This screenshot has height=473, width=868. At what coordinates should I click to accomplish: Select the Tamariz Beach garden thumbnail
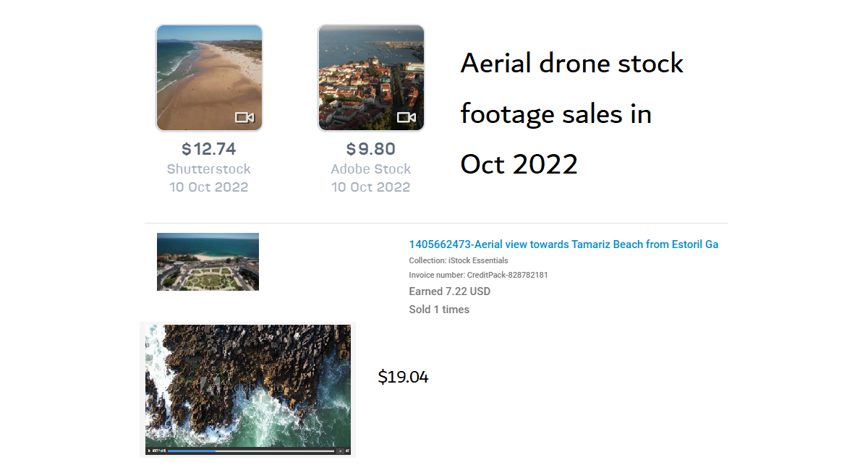coord(208,262)
